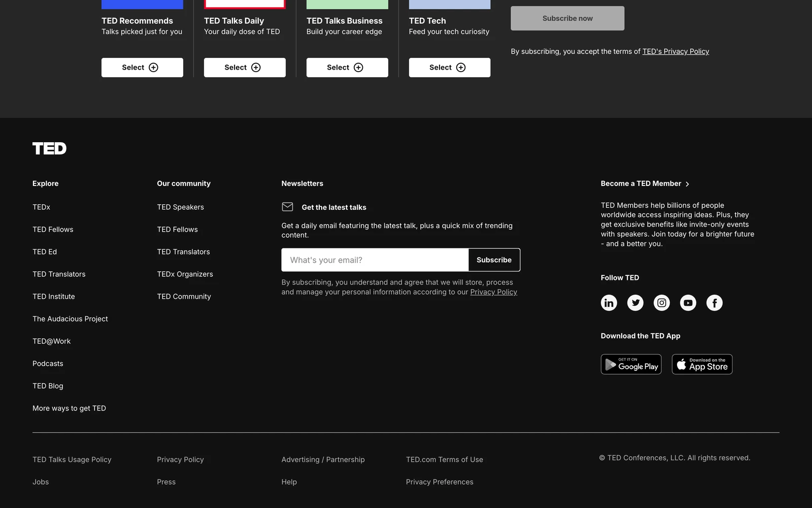This screenshot has width=812, height=508.
Task: Click TED Recommends card title
Action: pyautogui.click(x=137, y=21)
